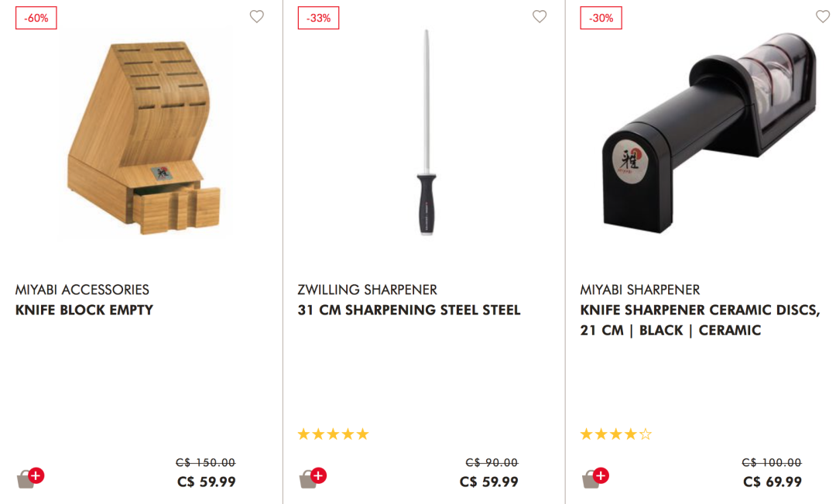Favorite the Knife Block Empty product

(x=257, y=17)
